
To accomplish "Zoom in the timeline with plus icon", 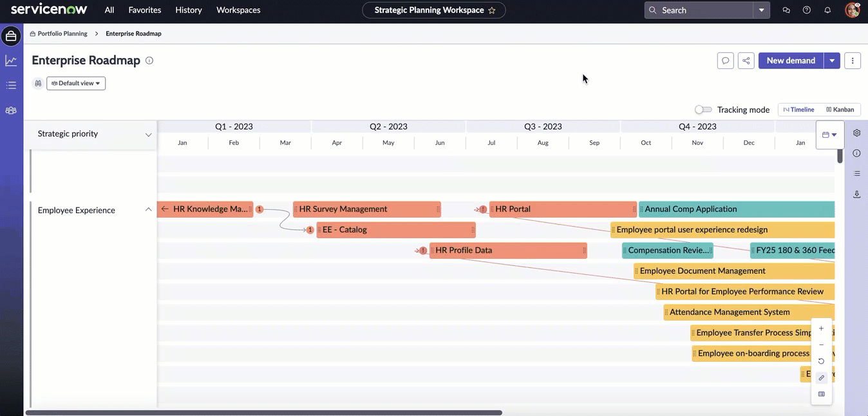I will tap(821, 328).
